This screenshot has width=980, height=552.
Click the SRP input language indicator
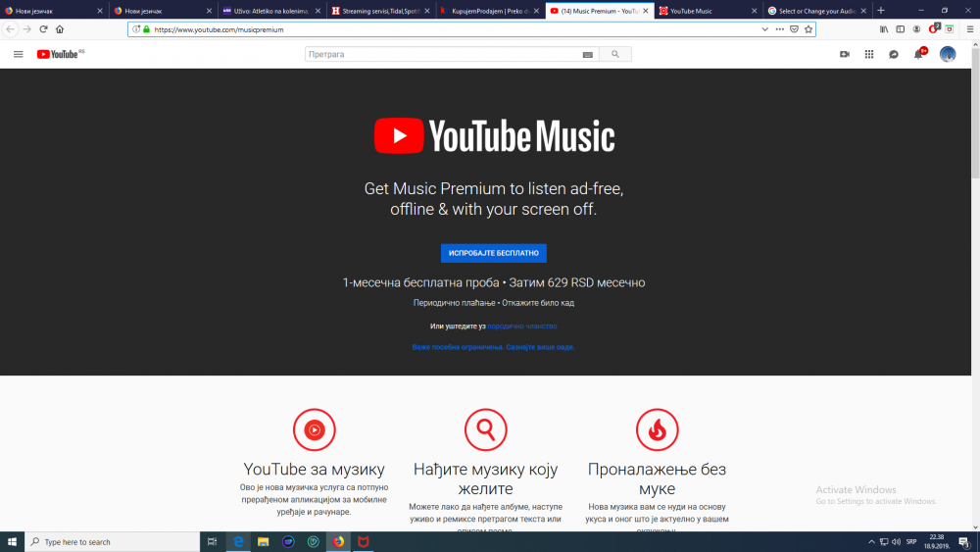(x=911, y=542)
